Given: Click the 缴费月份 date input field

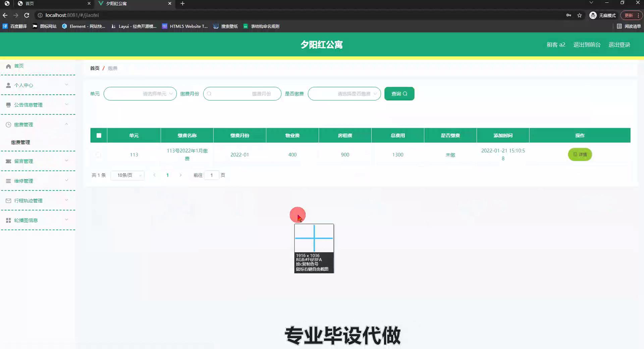Looking at the screenshot, I should [x=242, y=94].
